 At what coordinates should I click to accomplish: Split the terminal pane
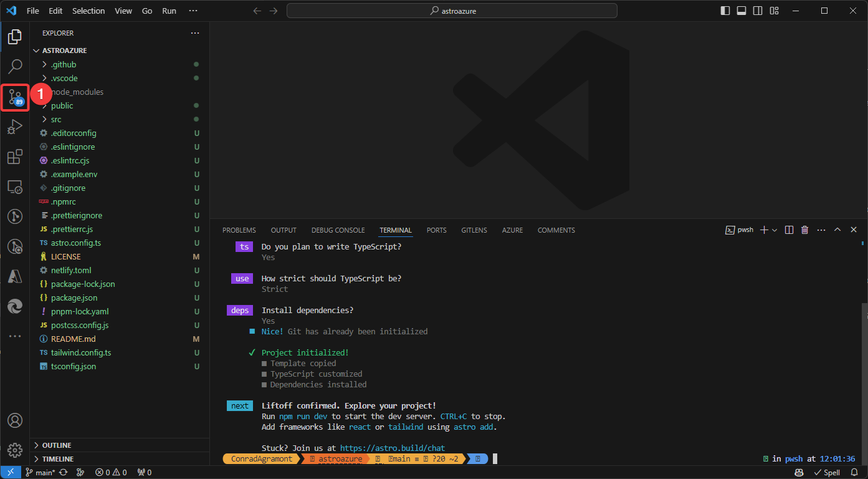[x=789, y=230]
